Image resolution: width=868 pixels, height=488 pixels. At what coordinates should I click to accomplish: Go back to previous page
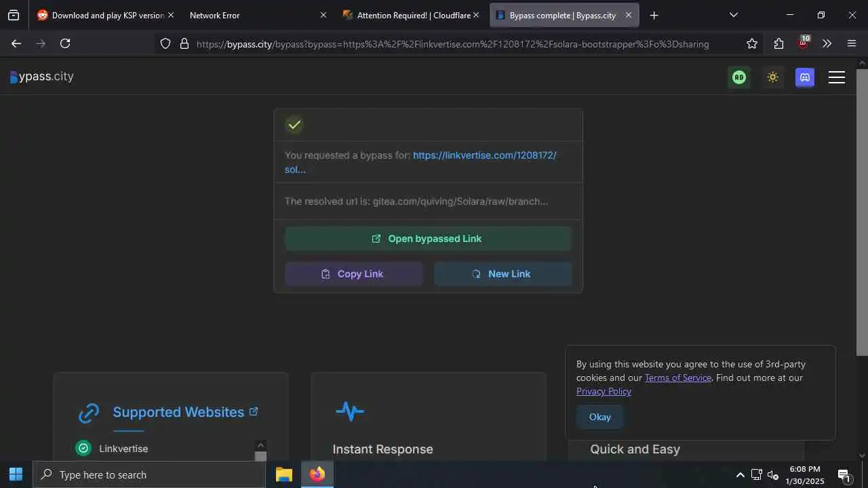[16, 43]
